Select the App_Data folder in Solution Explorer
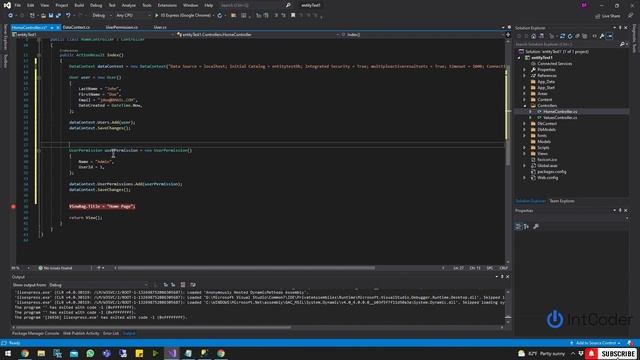 [x=546, y=82]
